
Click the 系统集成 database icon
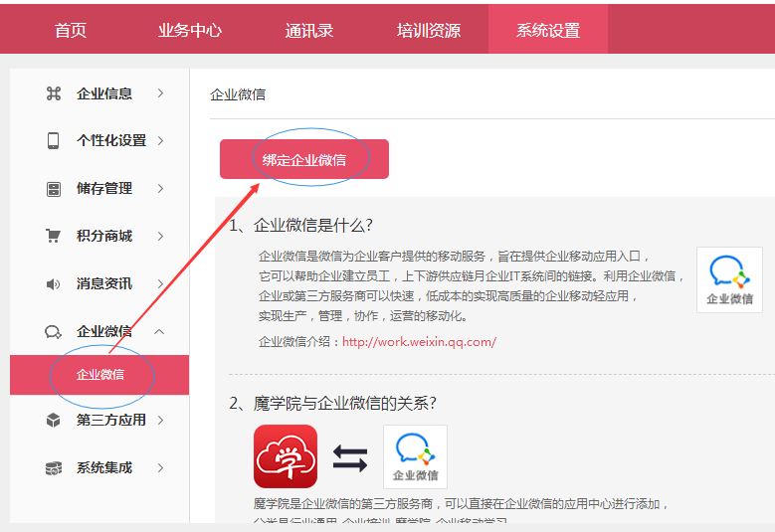(54, 467)
